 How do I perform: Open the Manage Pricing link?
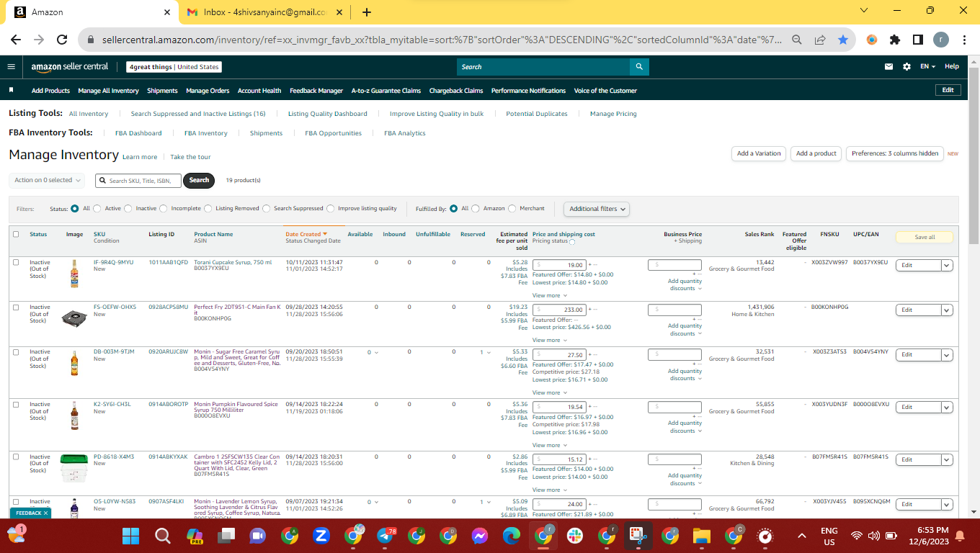[613, 114]
